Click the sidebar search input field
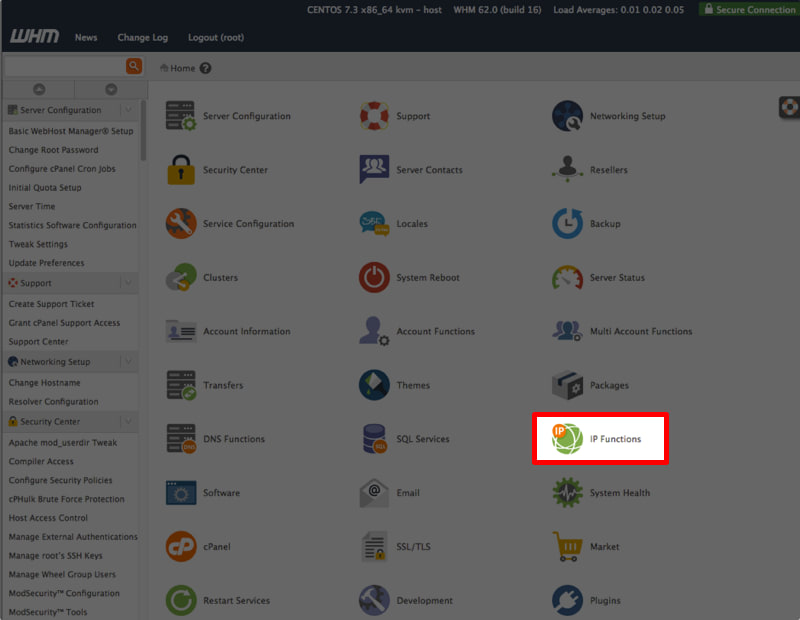 pos(64,66)
